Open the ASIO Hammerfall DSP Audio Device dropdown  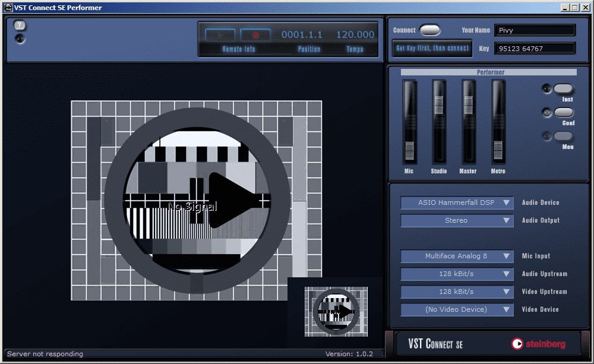[x=457, y=202]
